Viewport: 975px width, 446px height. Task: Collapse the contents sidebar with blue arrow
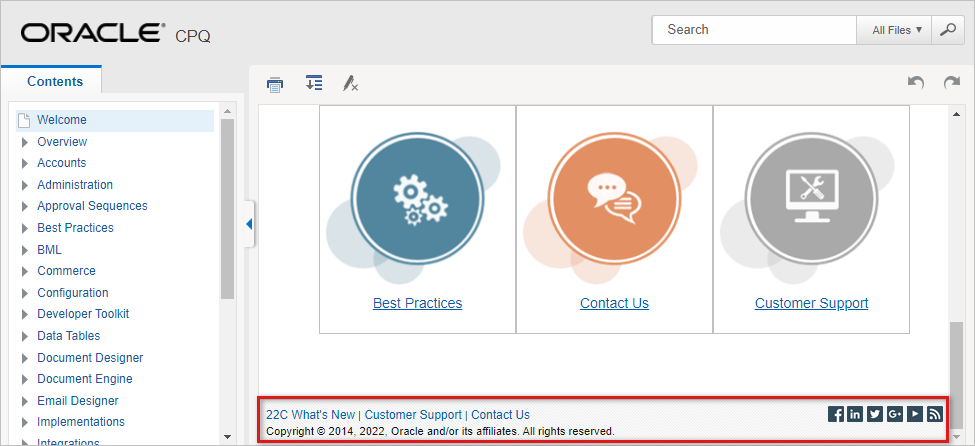249,224
